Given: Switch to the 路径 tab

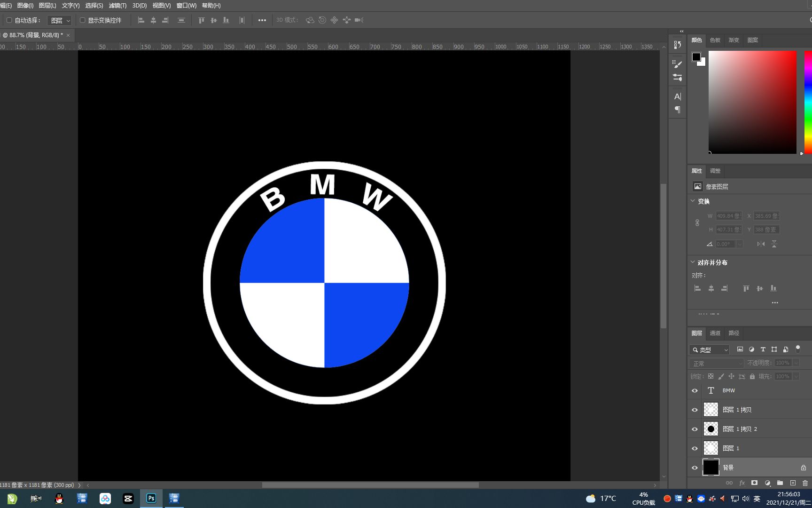Looking at the screenshot, I should pyautogui.click(x=734, y=333).
